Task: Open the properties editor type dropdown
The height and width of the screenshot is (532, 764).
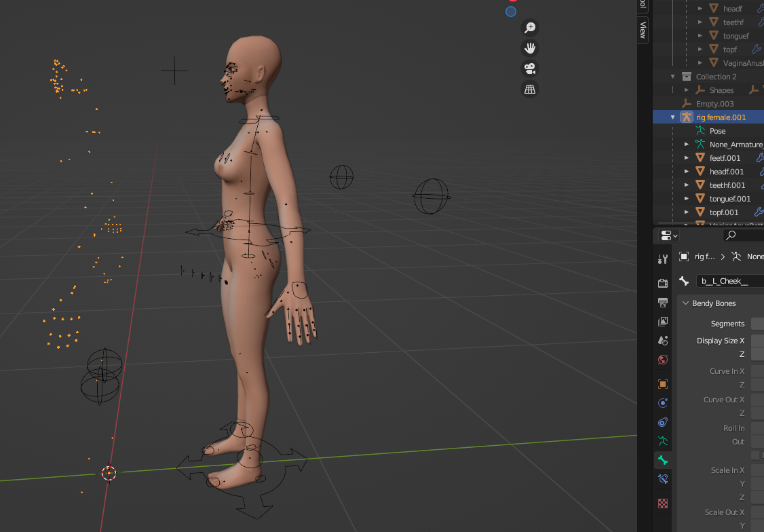Action: tap(669, 235)
